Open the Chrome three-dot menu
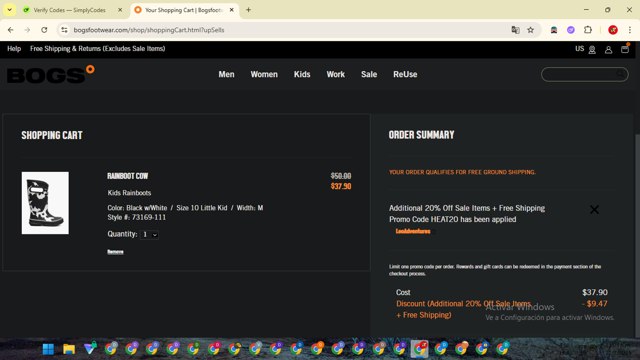The height and width of the screenshot is (360, 640). 629,30
